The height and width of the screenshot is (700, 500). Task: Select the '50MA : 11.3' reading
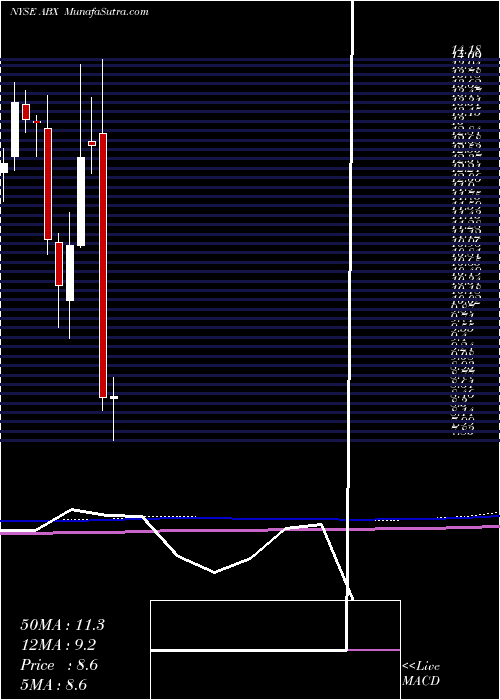(x=62, y=625)
